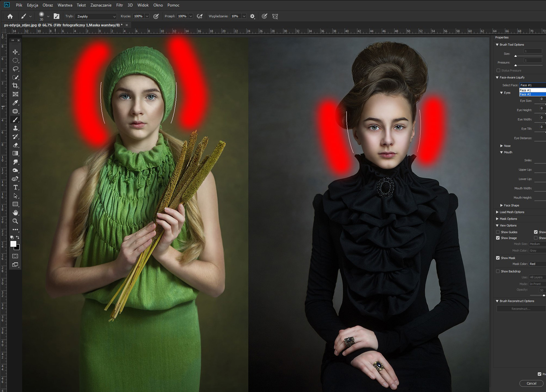Expand the Mask Options section
The width and height of the screenshot is (546, 392).
(497, 219)
